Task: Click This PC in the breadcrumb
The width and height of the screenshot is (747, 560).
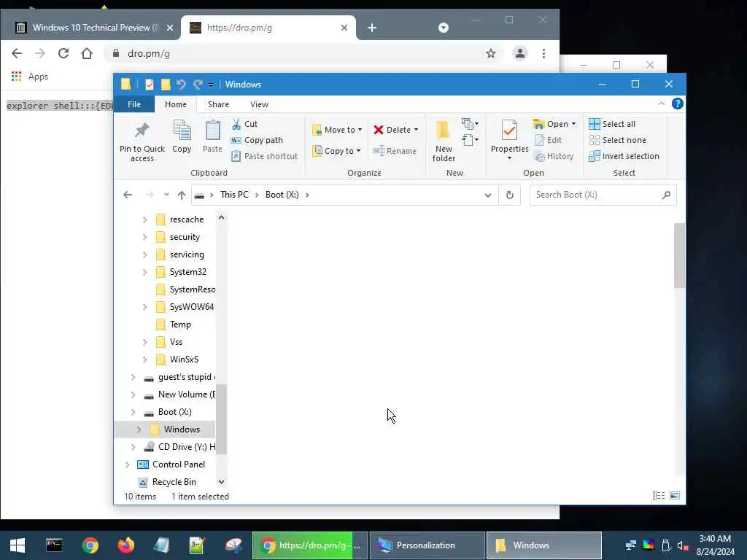Action: click(x=234, y=195)
